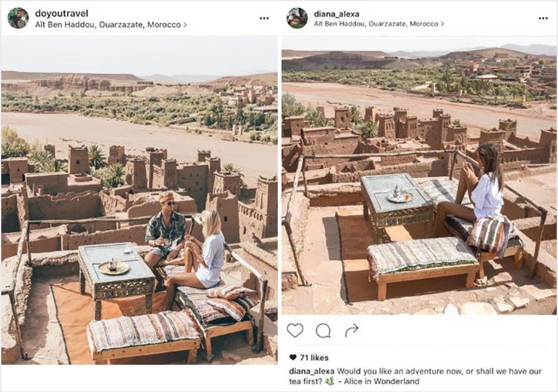Open diana_alexa's rooftop tea photo

pyautogui.click(x=419, y=175)
